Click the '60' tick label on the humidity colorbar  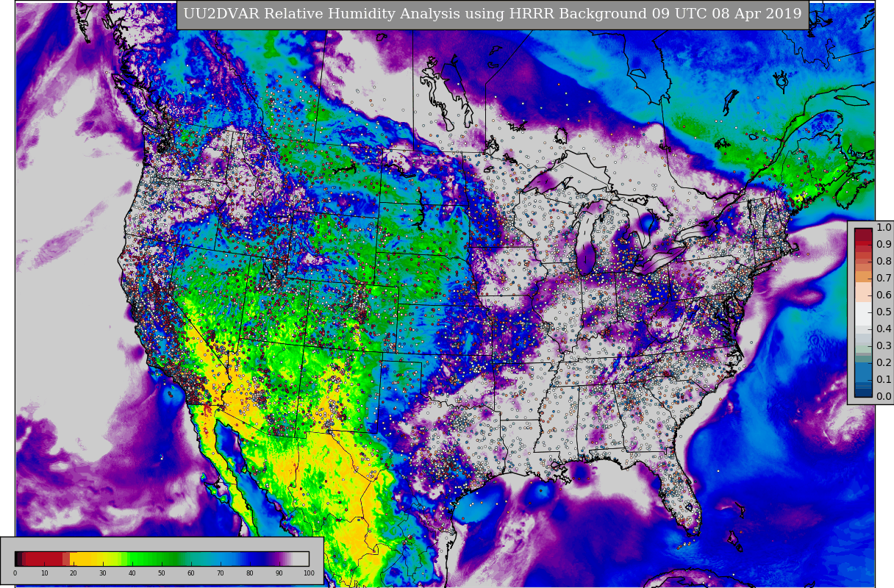pos(191,573)
